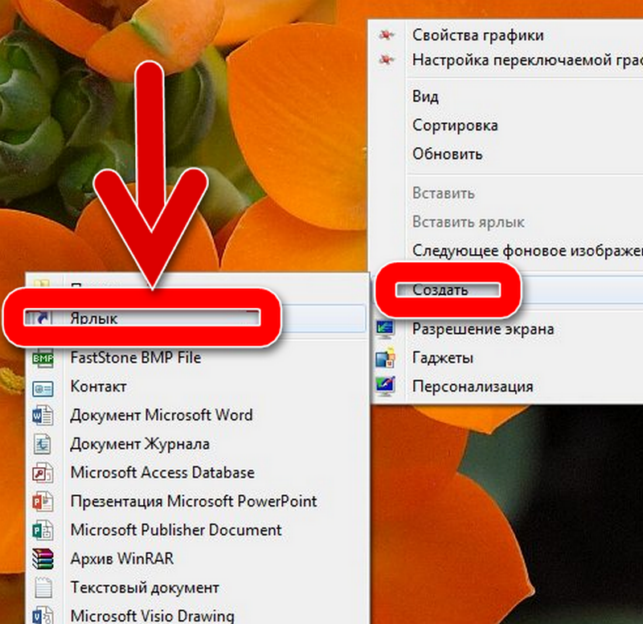
Task: Click the PowerPoint presentation icon
Action: (x=43, y=501)
